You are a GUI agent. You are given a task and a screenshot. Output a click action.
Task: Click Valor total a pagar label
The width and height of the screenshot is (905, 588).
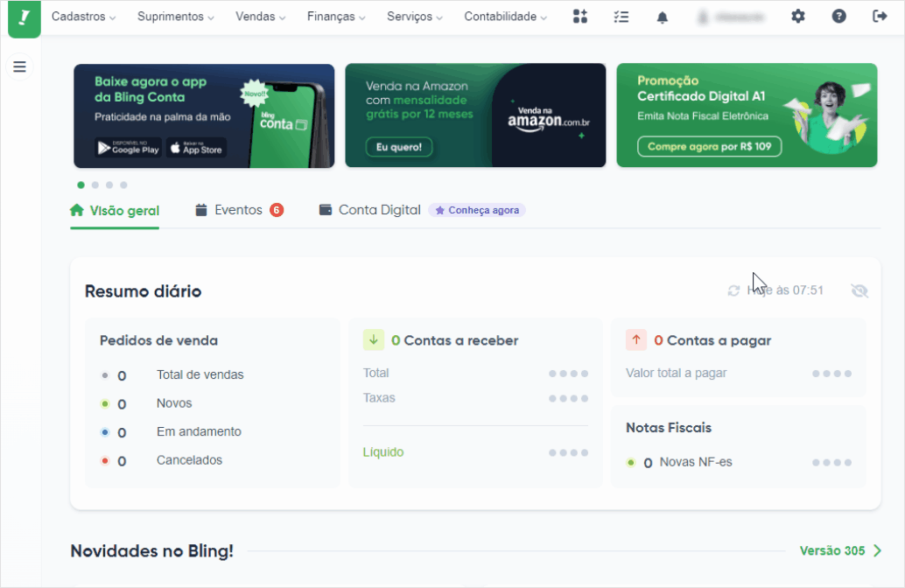[x=677, y=373]
